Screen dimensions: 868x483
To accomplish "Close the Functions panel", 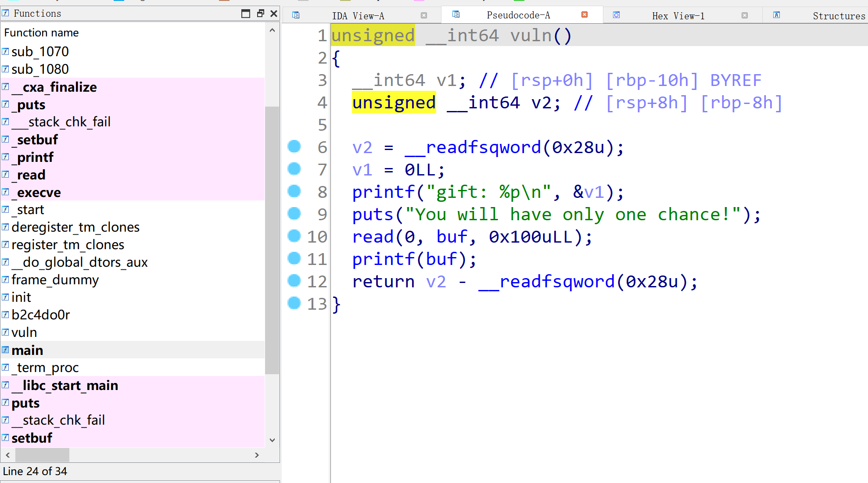I will 274,14.
